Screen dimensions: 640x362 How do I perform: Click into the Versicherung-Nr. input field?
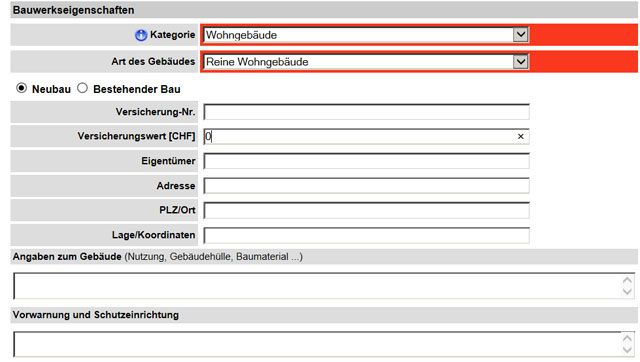point(367,112)
